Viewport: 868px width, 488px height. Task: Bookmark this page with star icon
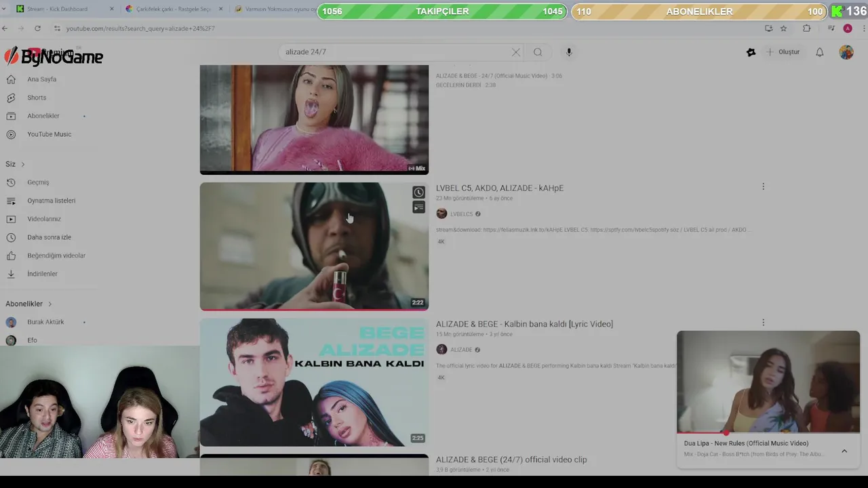point(784,28)
